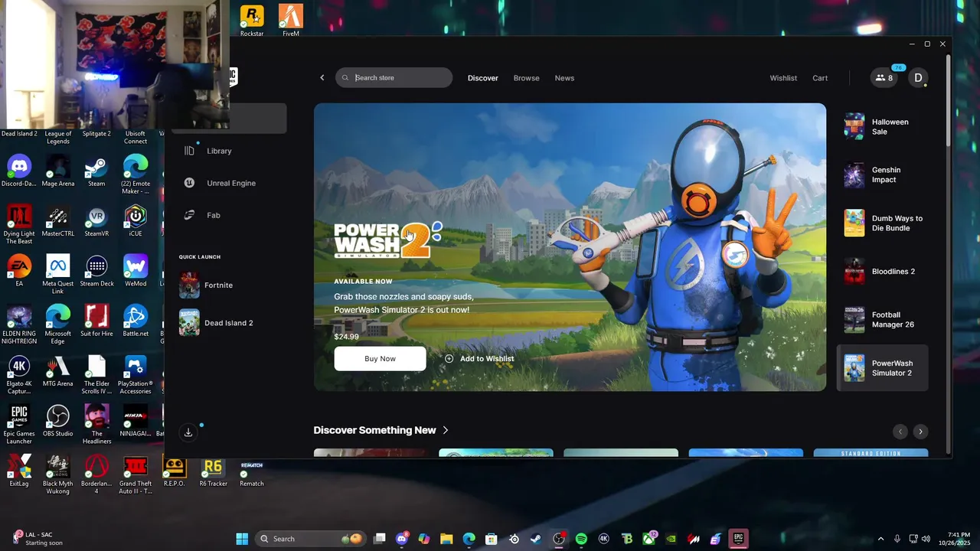Viewport: 980px width, 551px height.
Task: Switch to the Discover store tab
Action: 483,78
